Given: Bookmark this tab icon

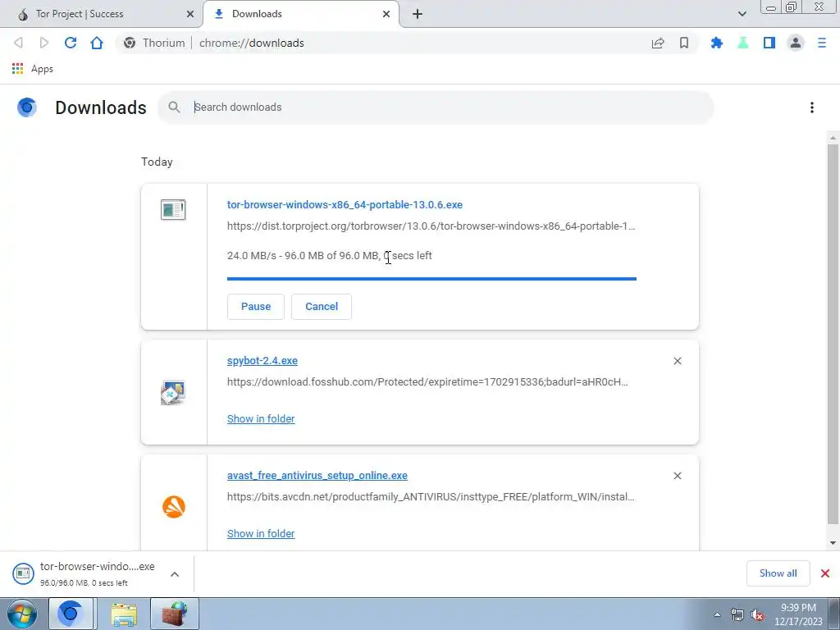Looking at the screenshot, I should [x=684, y=43].
